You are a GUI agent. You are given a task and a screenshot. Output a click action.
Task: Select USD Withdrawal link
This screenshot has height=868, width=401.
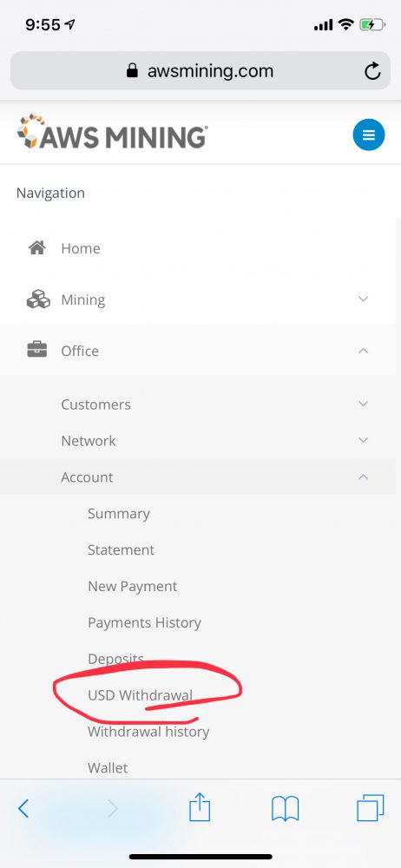pyautogui.click(x=140, y=695)
